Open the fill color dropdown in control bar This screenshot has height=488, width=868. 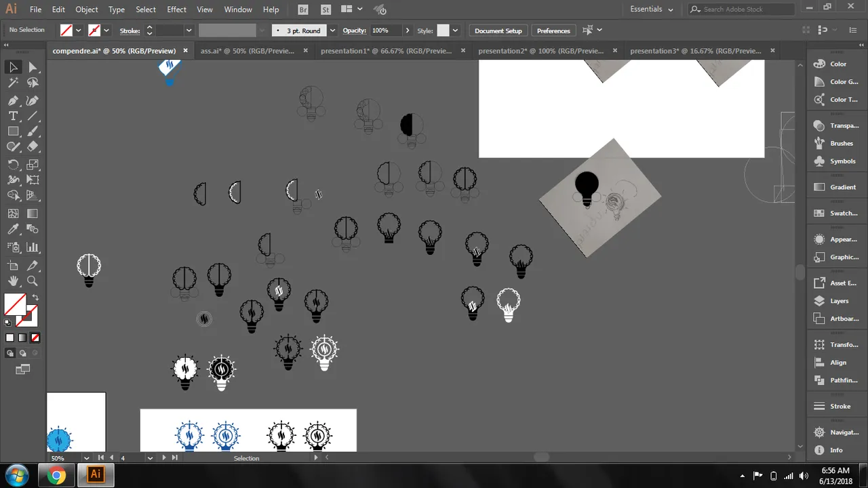coord(79,30)
